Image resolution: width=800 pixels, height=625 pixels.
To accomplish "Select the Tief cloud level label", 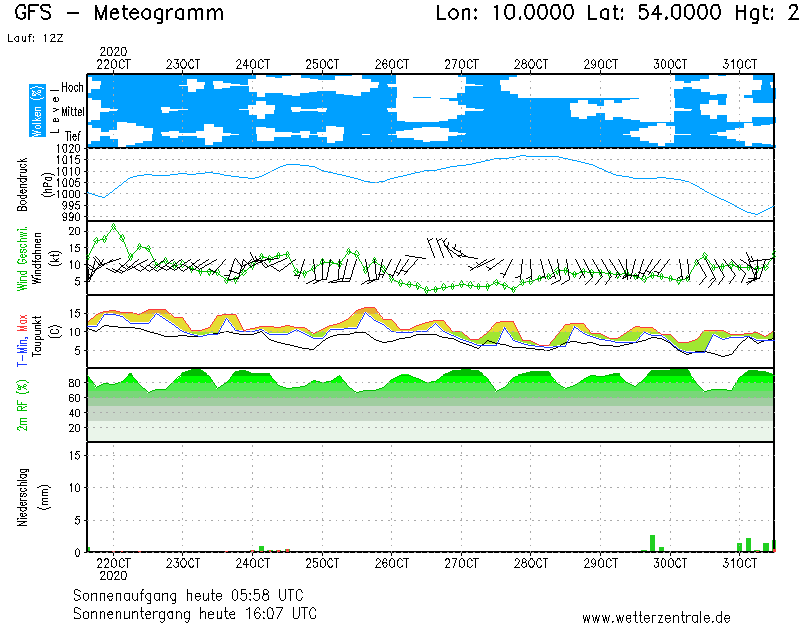I will 73,135.
